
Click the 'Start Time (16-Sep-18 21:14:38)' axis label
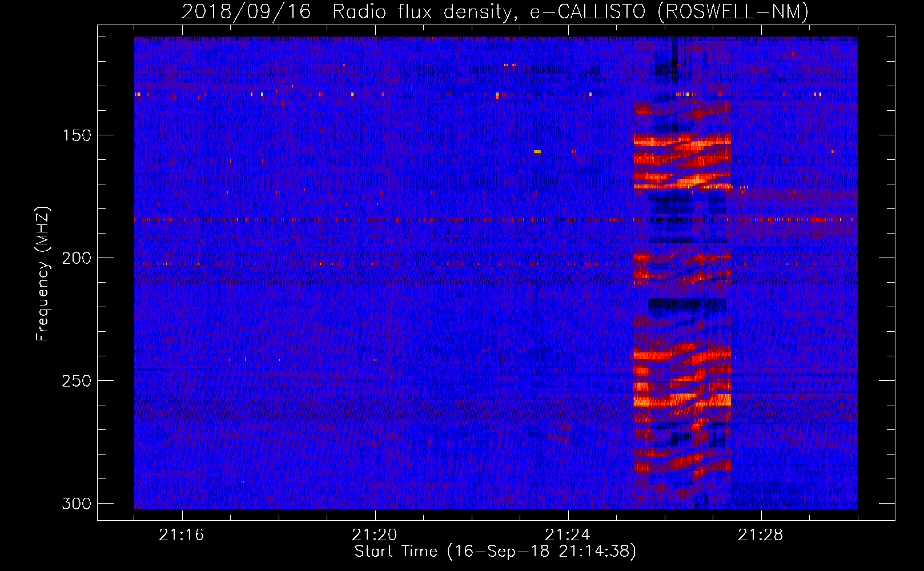pyautogui.click(x=495, y=552)
